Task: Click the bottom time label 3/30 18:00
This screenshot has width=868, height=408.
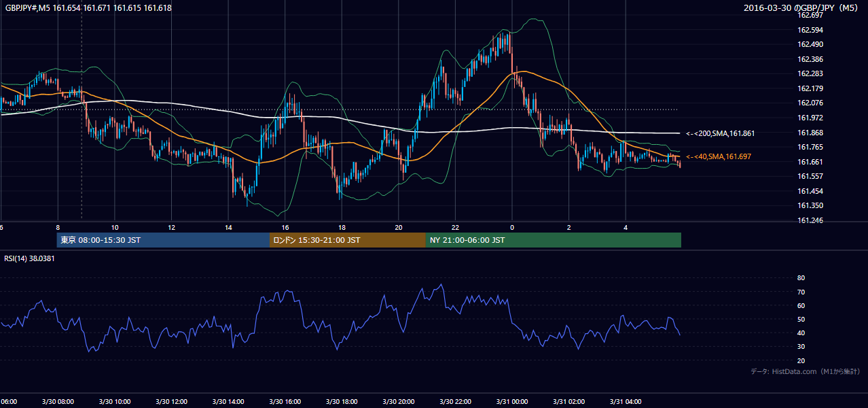Action: point(342,402)
